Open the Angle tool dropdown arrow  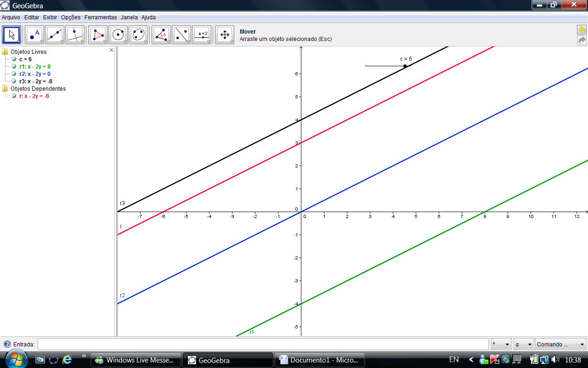point(168,42)
